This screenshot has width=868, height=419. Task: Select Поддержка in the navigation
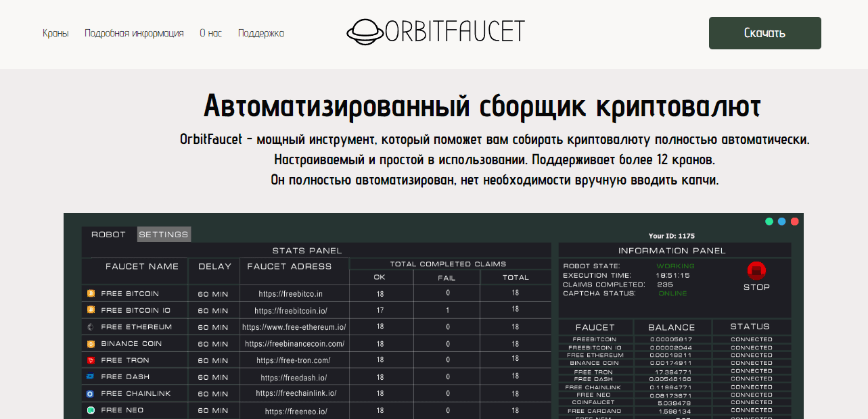coord(260,32)
